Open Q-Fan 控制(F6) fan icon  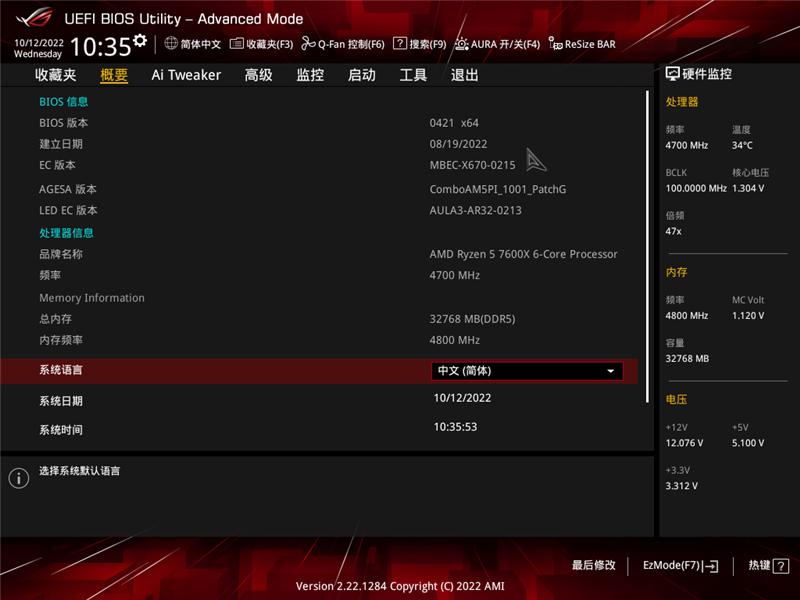click(308, 44)
